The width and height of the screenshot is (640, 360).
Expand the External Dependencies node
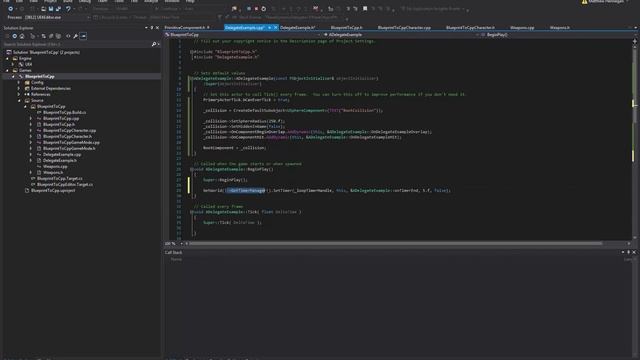click(19, 89)
